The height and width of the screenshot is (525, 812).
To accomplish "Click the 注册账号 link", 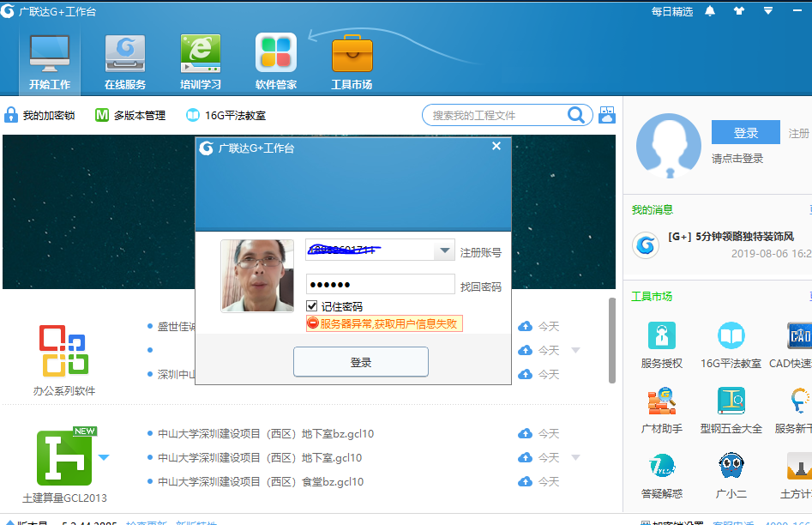I will (x=480, y=253).
